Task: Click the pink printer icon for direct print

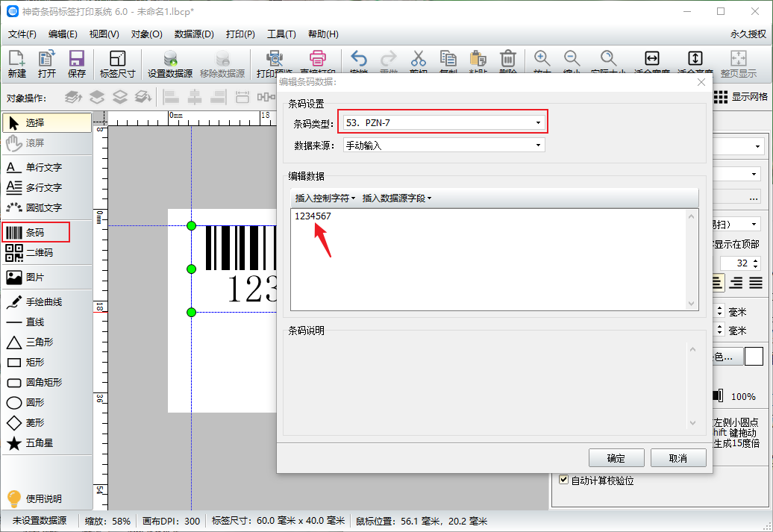Action: tap(318, 58)
